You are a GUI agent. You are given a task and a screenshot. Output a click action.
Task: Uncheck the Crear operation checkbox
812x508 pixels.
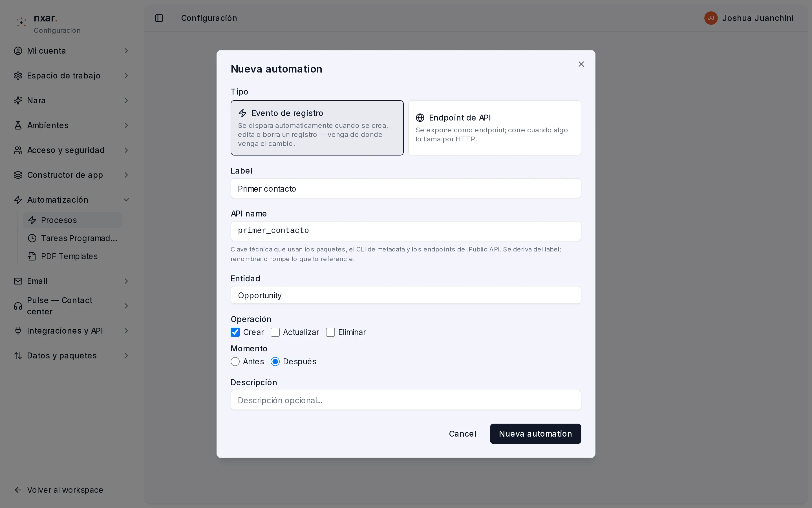click(235, 332)
